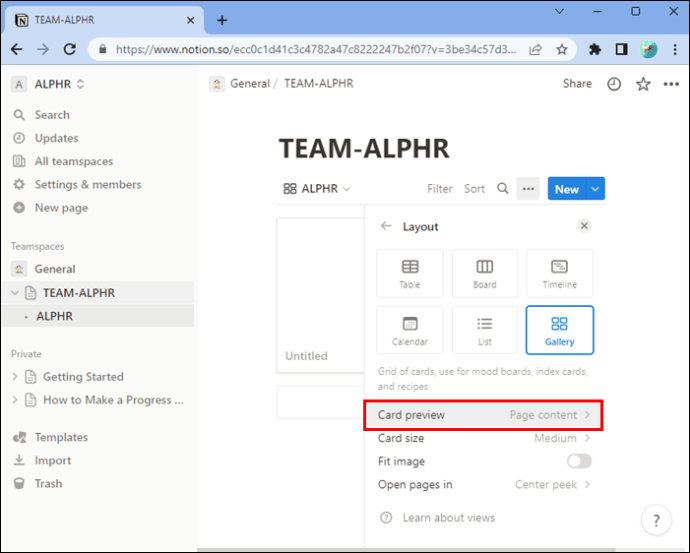The width and height of the screenshot is (690, 553).
Task: Close the Layout panel
Action: (584, 226)
